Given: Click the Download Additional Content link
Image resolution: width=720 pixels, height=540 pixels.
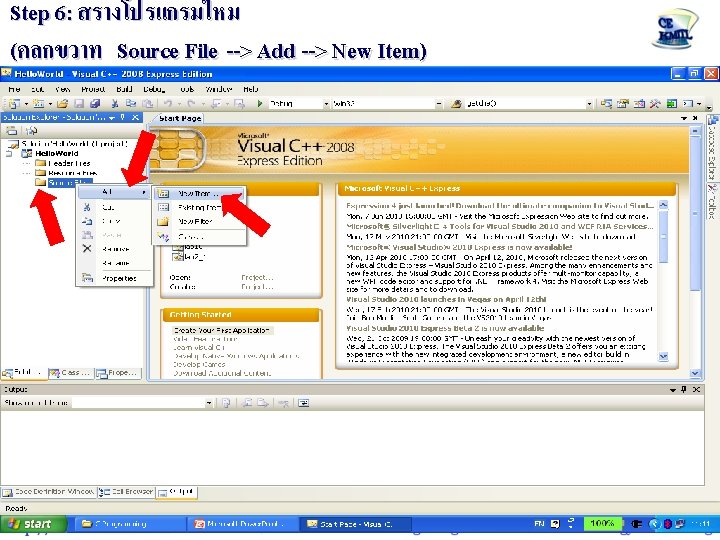Looking at the screenshot, I should click(222, 373).
